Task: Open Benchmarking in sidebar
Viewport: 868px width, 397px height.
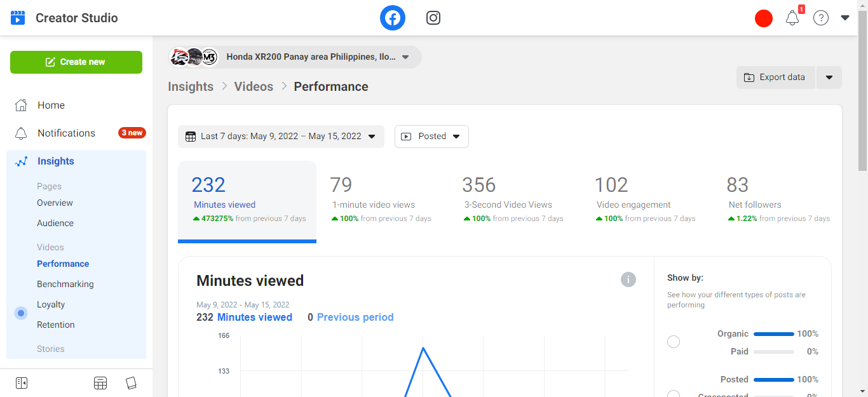Action: [65, 285]
